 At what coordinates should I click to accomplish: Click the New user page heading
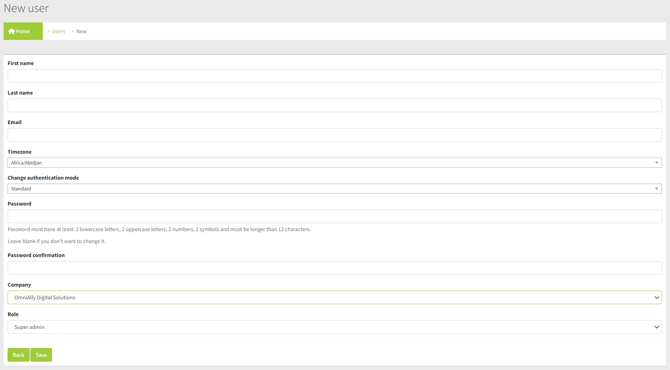pyautogui.click(x=26, y=8)
